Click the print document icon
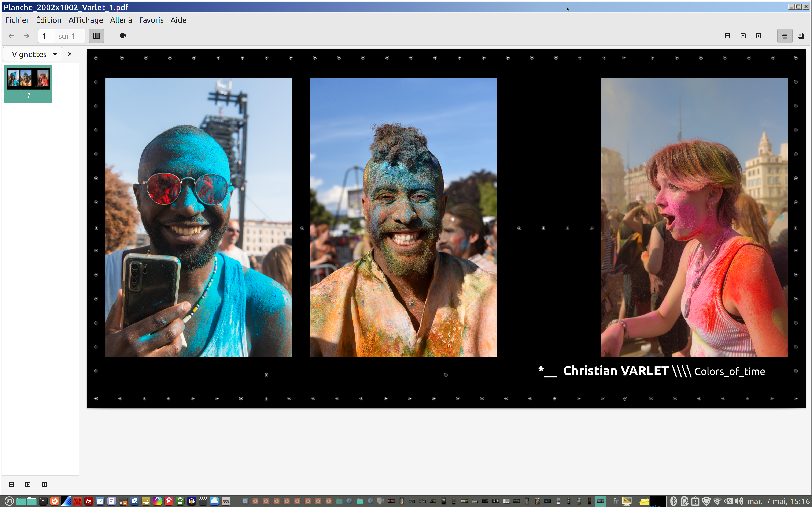The width and height of the screenshot is (812, 507). coord(122,36)
